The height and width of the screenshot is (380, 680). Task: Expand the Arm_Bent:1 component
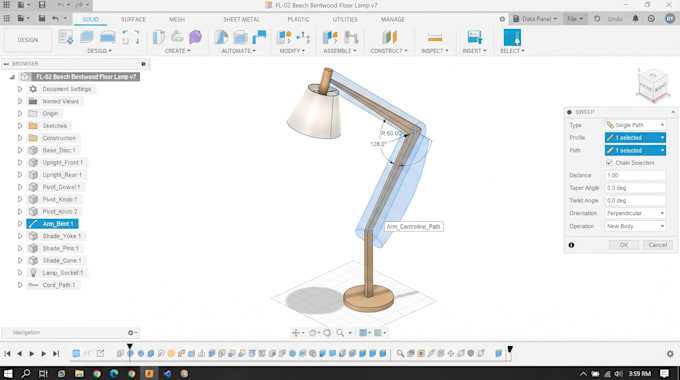tap(20, 224)
